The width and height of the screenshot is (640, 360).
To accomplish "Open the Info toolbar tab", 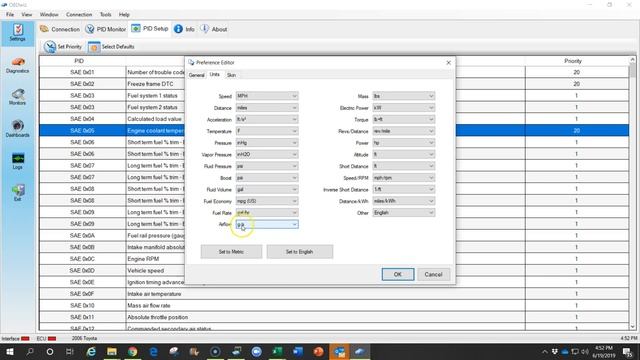I will [184, 29].
